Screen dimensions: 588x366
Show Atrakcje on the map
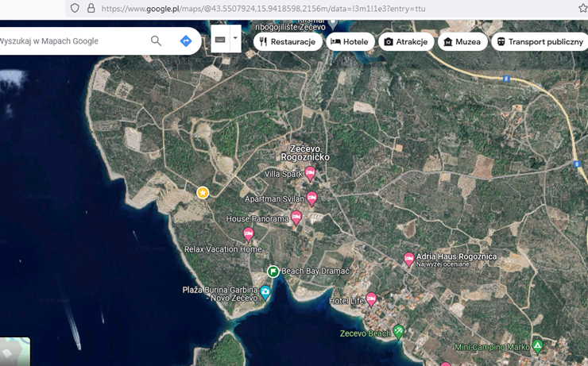[x=406, y=42]
